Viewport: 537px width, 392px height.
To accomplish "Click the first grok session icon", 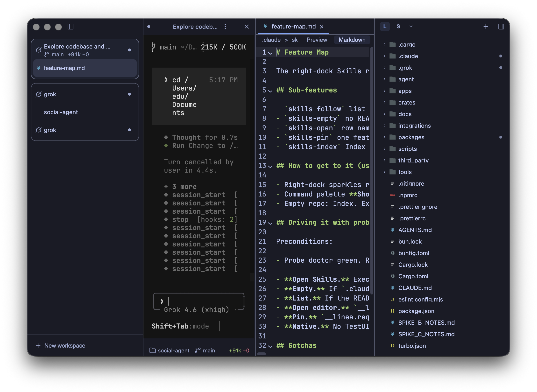I will tap(39, 94).
